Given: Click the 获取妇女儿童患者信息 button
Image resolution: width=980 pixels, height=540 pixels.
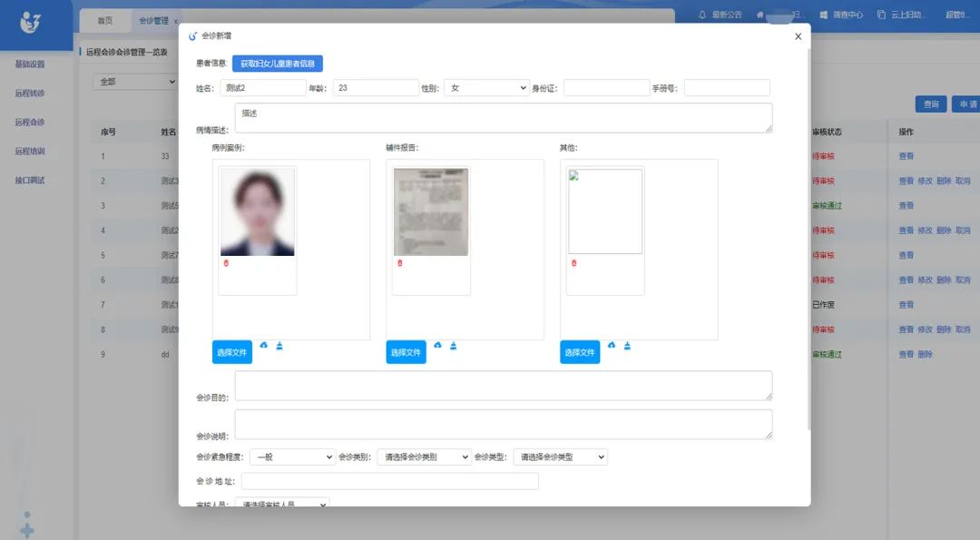Looking at the screenshot, I should click(x=277, y=64).
